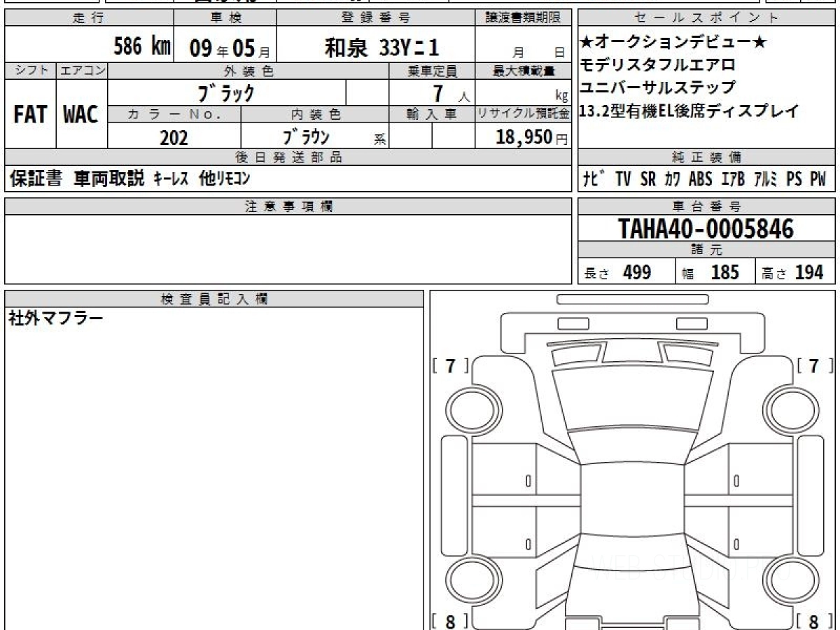
Task: Click the 車台番号 header
Action: (706, 206)
